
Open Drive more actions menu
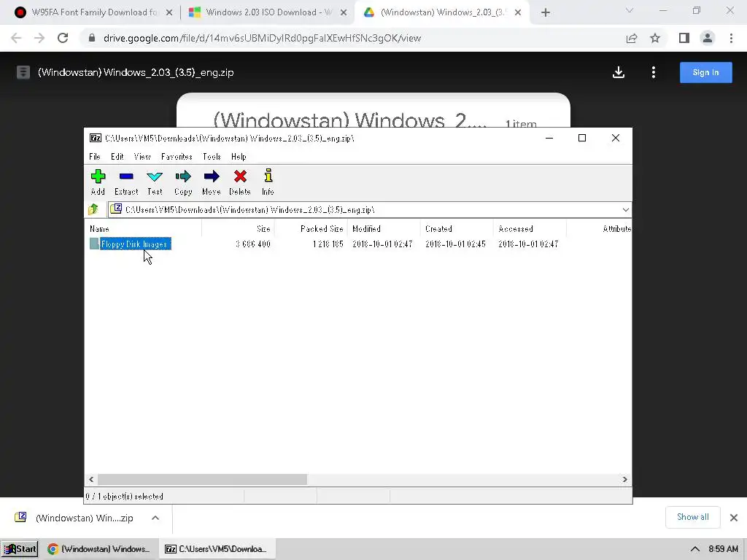(x=654, y=72)
